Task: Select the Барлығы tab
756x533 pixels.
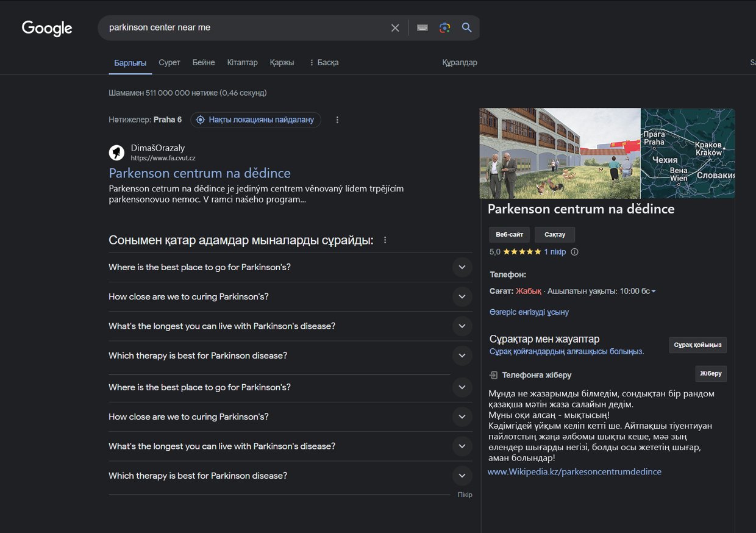Action: (130, 63)
